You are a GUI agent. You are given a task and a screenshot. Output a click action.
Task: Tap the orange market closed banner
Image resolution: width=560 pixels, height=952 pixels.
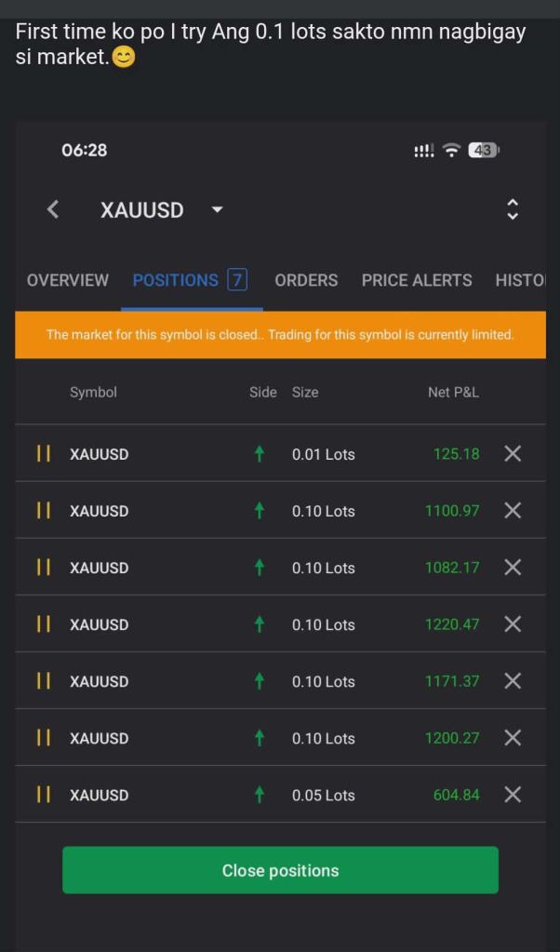click(x=280, y=335)
